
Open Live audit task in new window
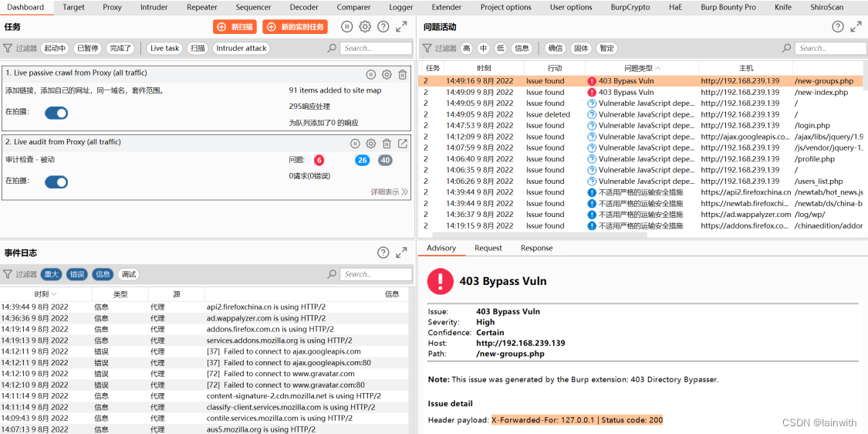tap(402, 144)
